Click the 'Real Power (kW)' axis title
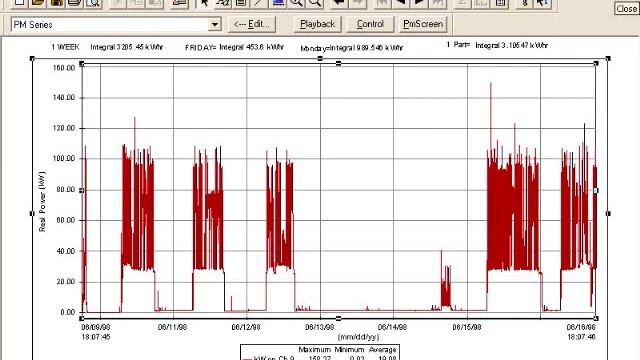 (42, 202)
